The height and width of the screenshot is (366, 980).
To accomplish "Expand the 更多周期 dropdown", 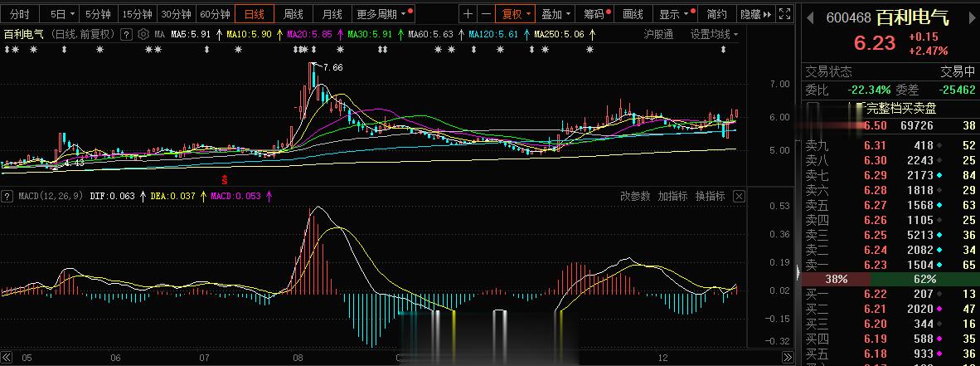I will click(x=385, y=14).
